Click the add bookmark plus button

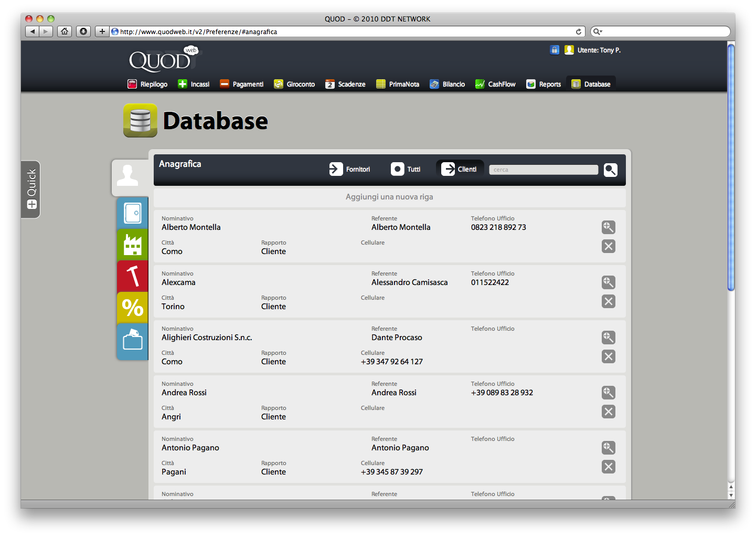(x=102, y=31)
